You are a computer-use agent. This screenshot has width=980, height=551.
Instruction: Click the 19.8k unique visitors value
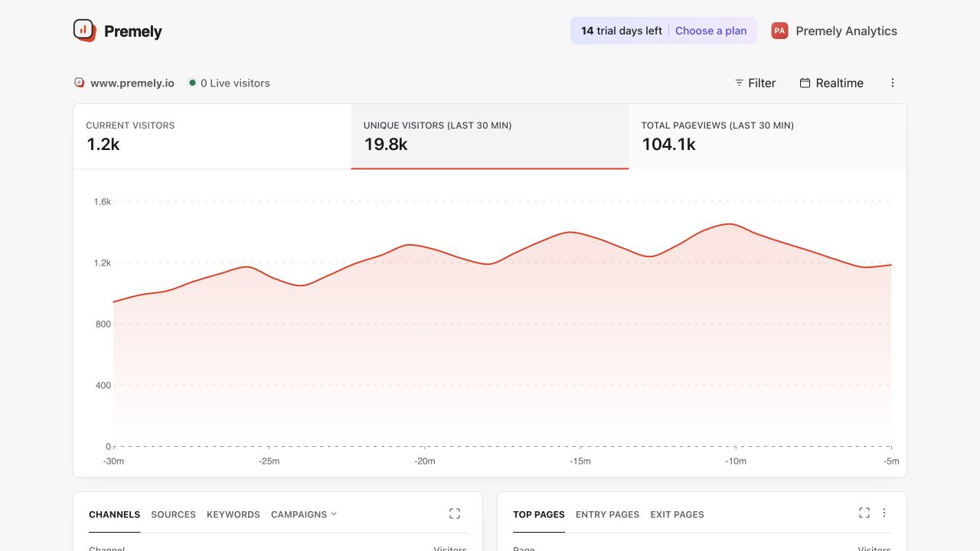click(x=386, y=144)
